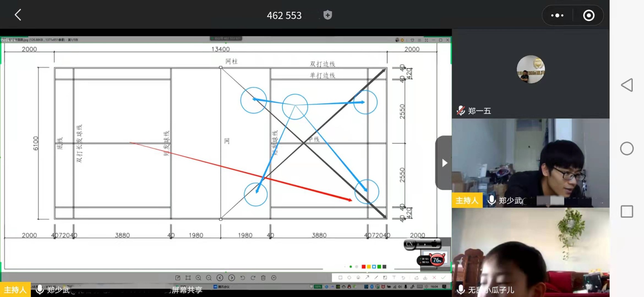Click the trash delete icon in viewer

tap(263, 278)
